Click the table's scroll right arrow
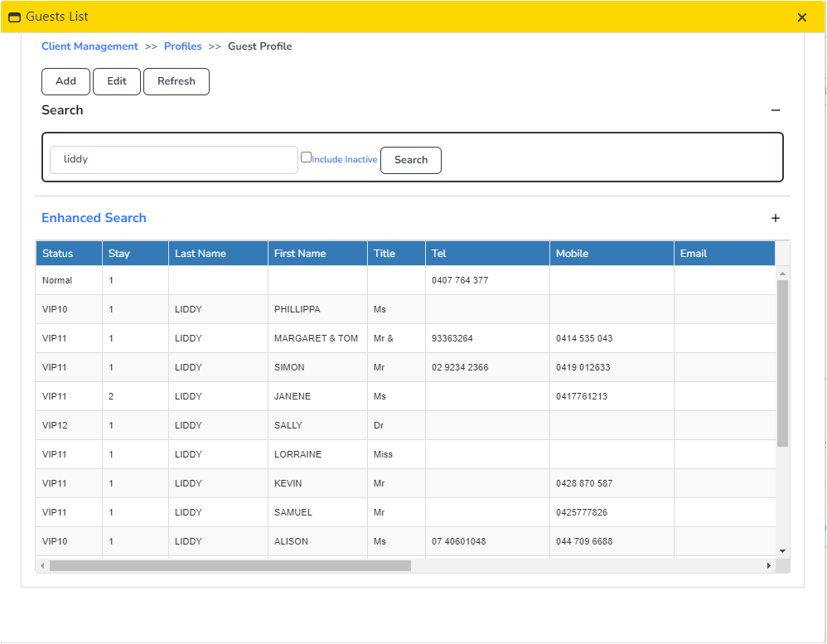The height and width of the screenshot is (644, 827). point(769,566)
